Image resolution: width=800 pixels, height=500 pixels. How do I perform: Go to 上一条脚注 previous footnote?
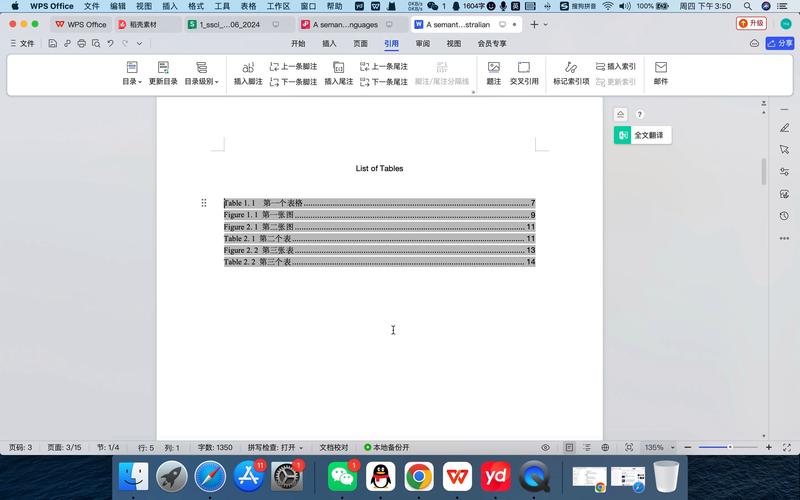(293, 66)
